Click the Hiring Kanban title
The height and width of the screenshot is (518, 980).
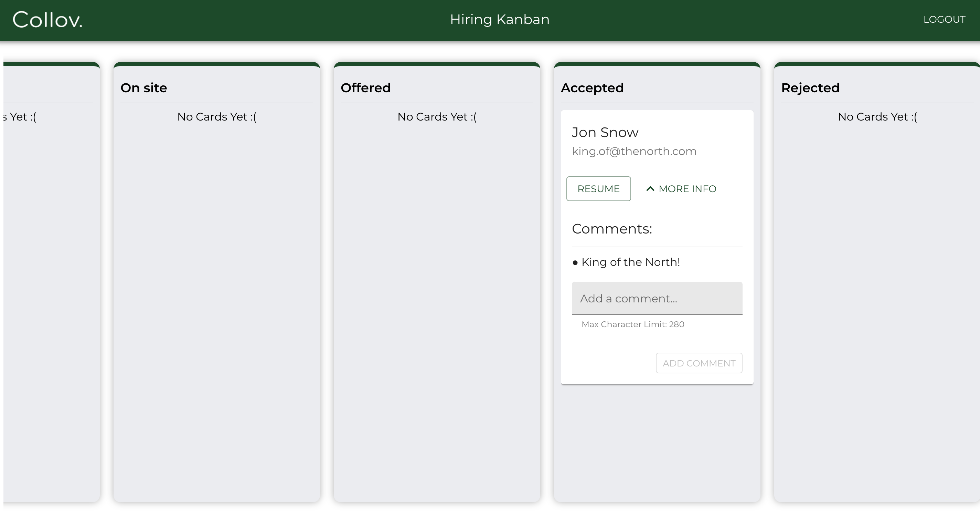[x=500, y=19]
